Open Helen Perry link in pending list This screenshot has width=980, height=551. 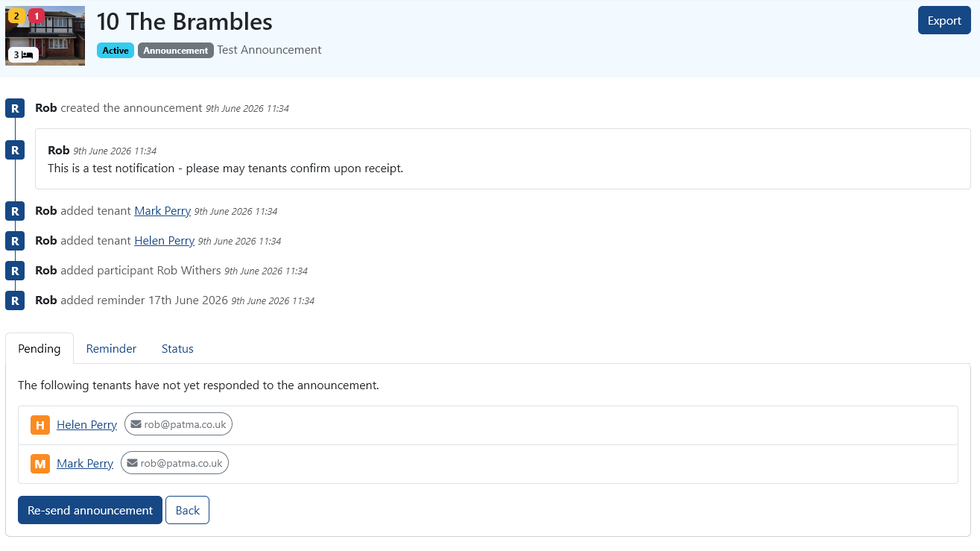(x=86, y=425)
